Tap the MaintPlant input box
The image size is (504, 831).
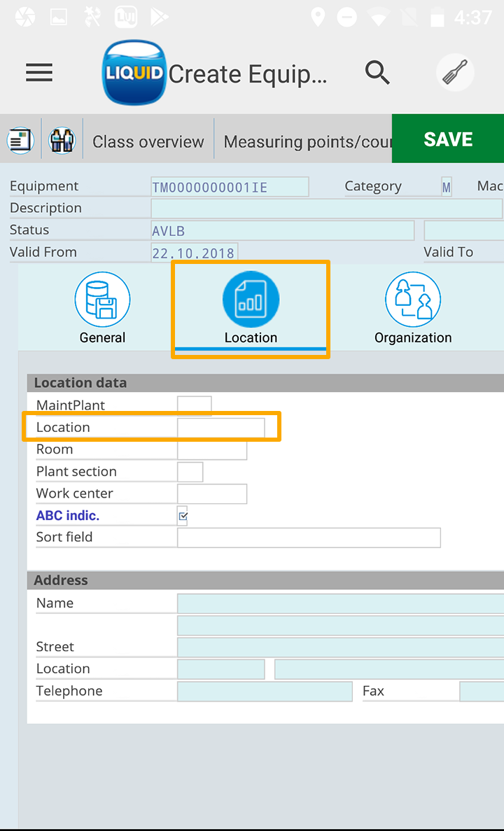pyautogui.click(x=194, y=405)
